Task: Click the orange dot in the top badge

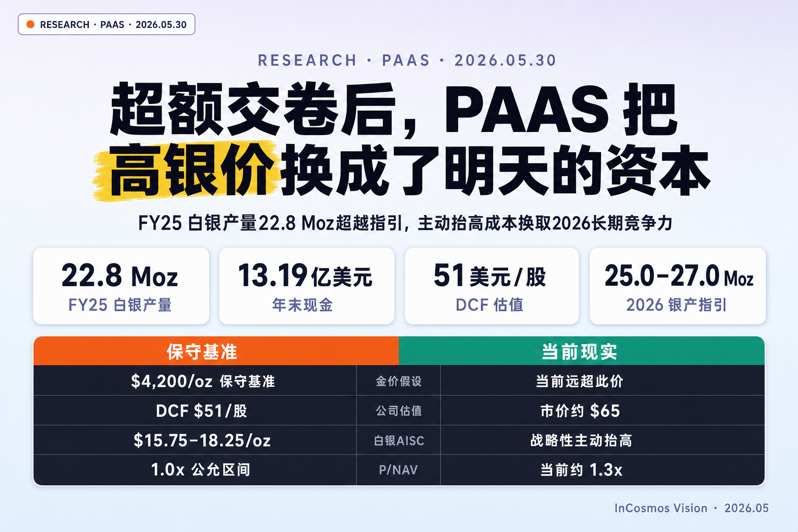Action: coord(31,24)
